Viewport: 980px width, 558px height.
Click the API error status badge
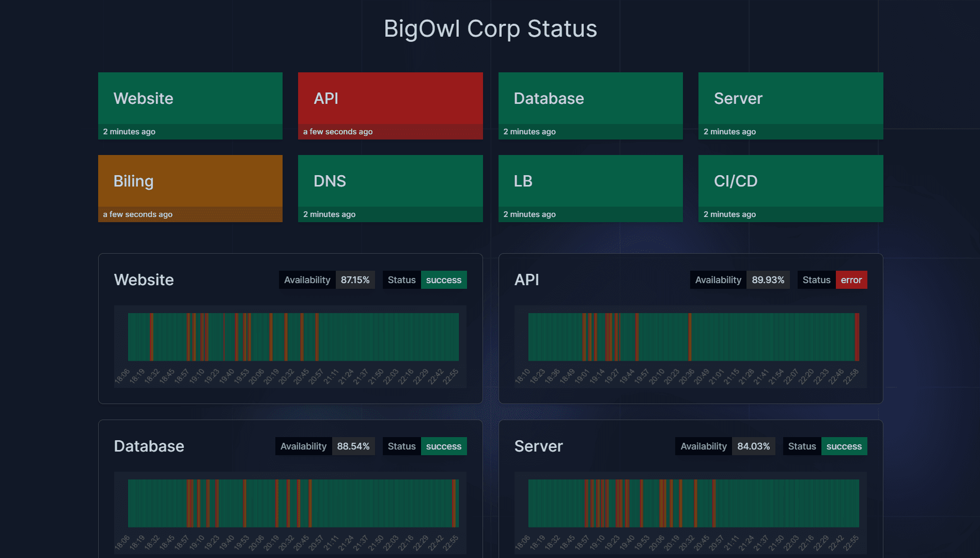[x=851, y=280]
